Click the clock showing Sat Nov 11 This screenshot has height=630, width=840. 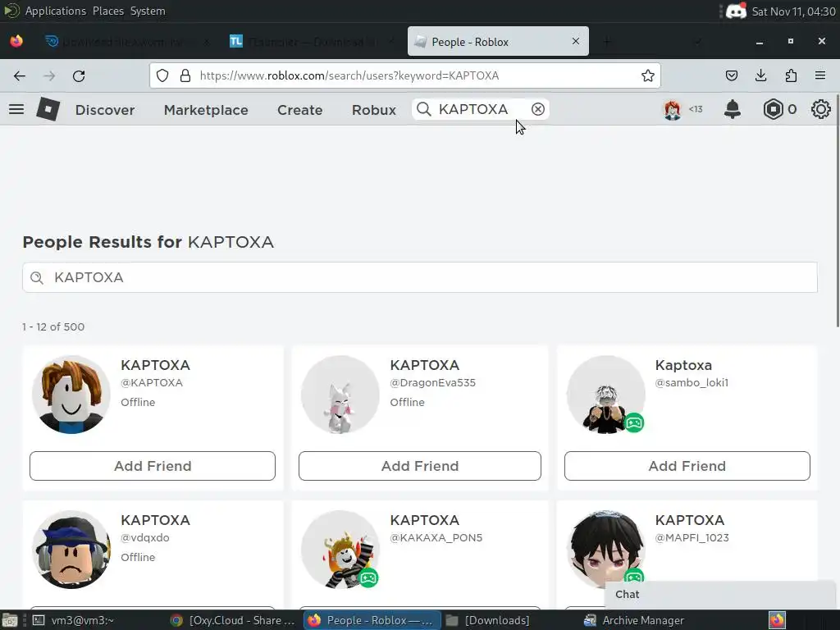793,11
